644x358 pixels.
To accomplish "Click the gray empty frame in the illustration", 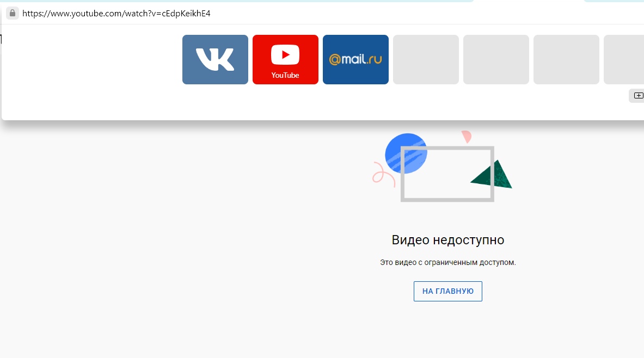I will tap(447, 174).
